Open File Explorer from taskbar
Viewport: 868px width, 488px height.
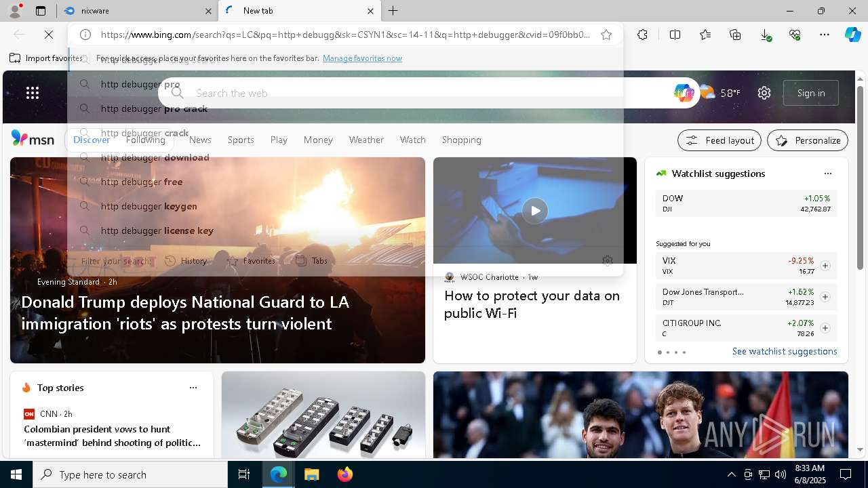coord(311,474)
